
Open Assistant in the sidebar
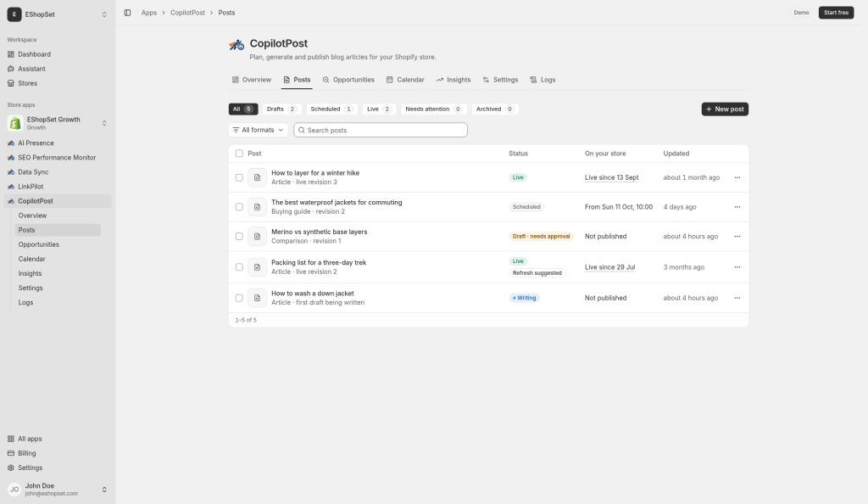point(58,69)
